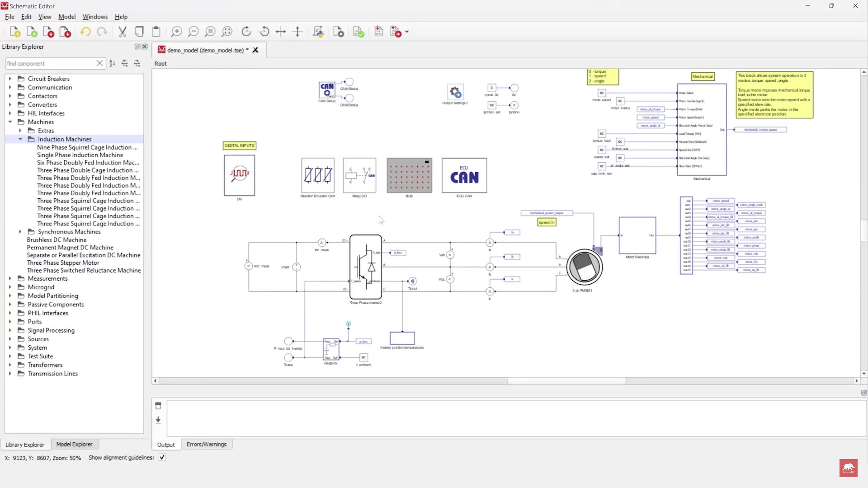Open the compile-and-load dropdown arrow
This screenshot has height=488, width=868.
pyautogui.click(x=406, y=32)
